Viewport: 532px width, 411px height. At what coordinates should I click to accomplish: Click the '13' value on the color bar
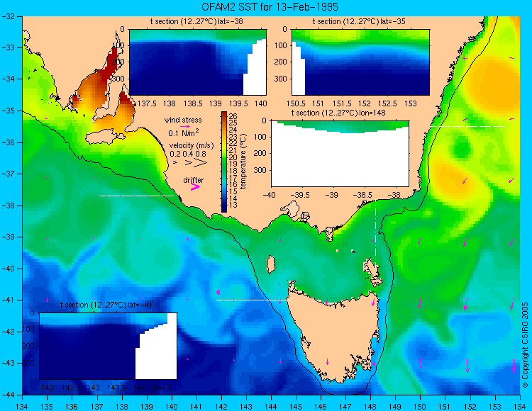click(233, 205)
